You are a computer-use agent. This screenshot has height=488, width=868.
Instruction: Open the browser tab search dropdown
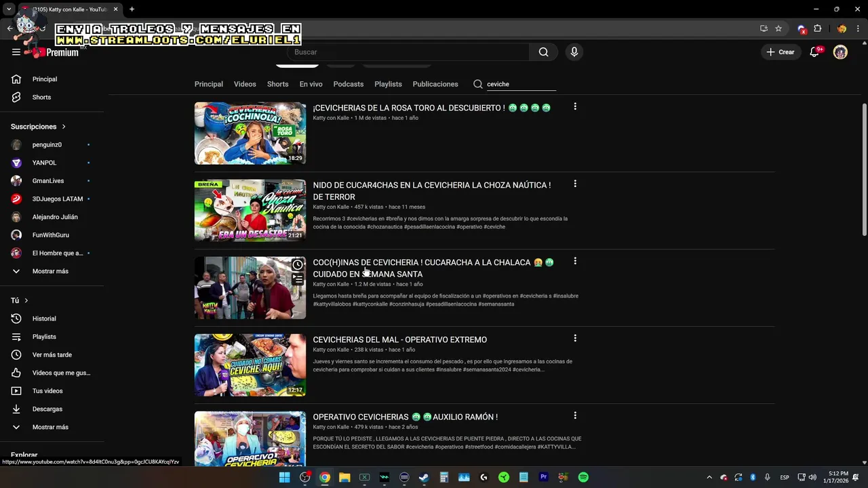(x=9, y=9)
